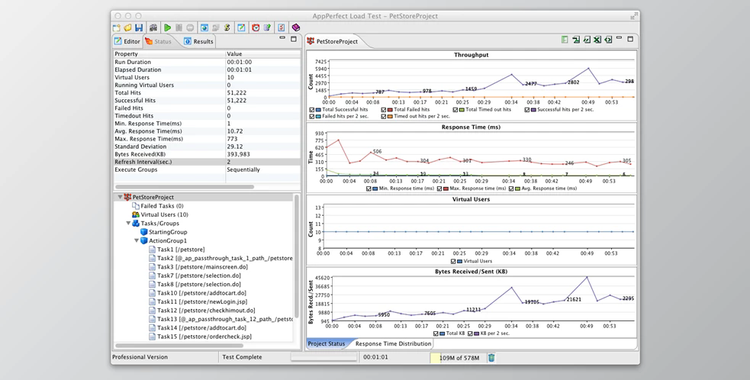Viewport: 750px width, 380px height.
Task: Click the icon left of the purple book group
Action: tap(282, 28)
